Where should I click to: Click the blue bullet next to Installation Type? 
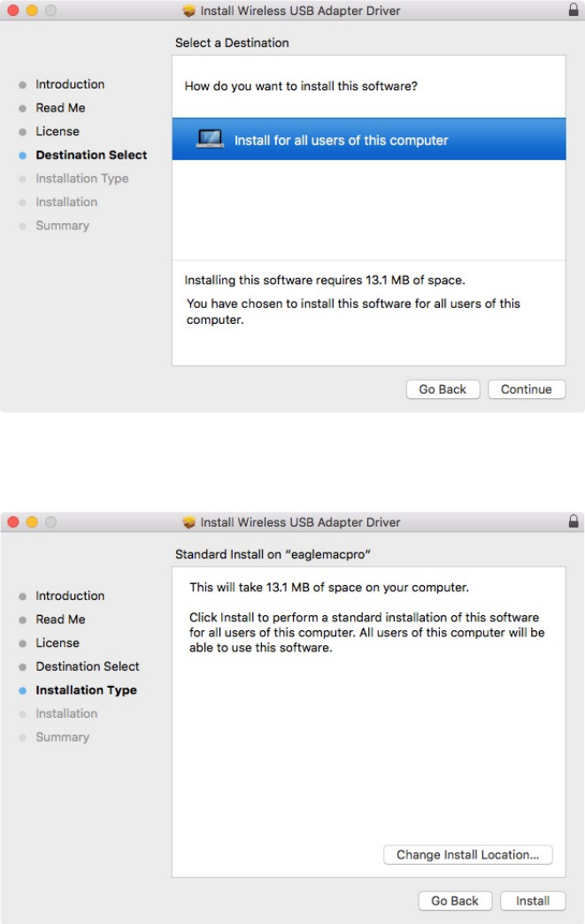point(22,690)
